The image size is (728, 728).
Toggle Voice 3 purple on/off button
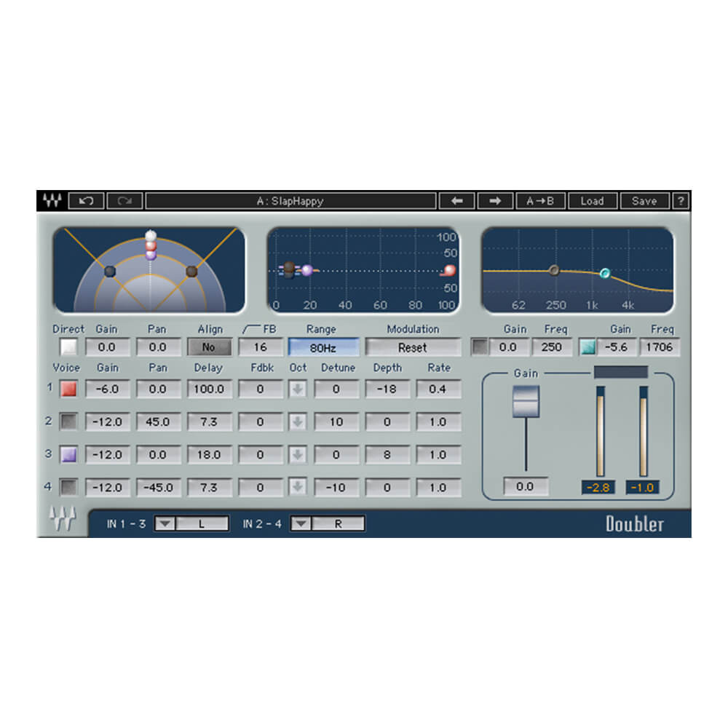(x=68, y=454)
